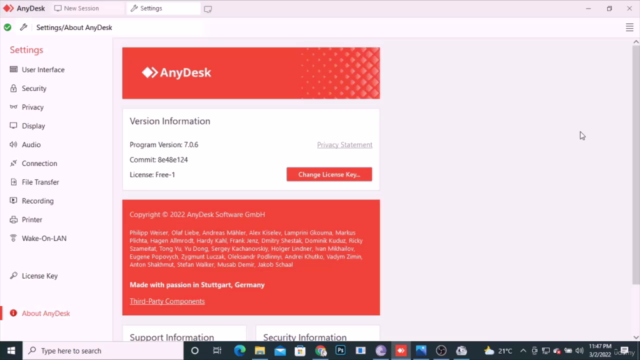Screen dimensions: 640x360
Task: Launch Microsoft Edge from taskbar
Action: (240, 351)
